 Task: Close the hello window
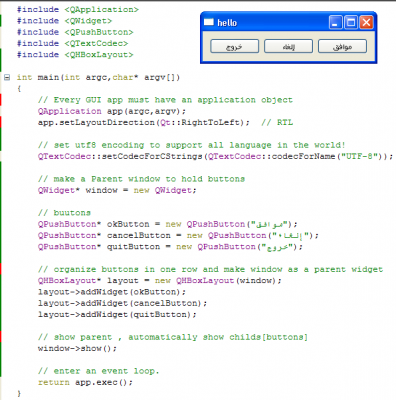tap(366, 22)
